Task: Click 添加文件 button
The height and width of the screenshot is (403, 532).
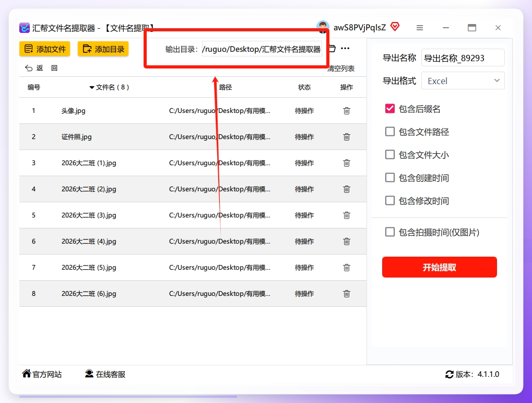Action: (45, 49)
